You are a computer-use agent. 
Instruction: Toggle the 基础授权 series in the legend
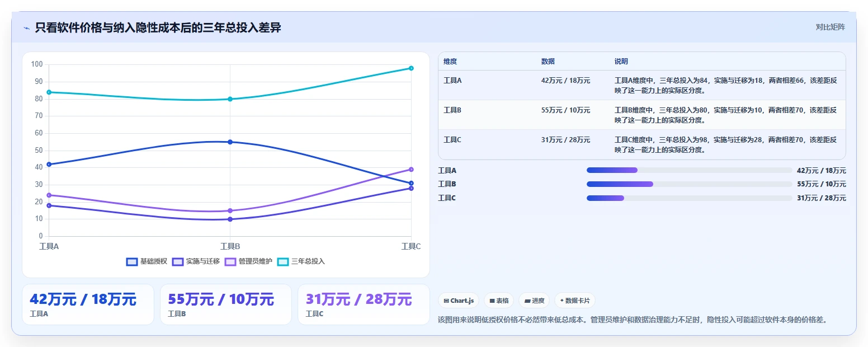pyautogui.click(x=147, y=261)
